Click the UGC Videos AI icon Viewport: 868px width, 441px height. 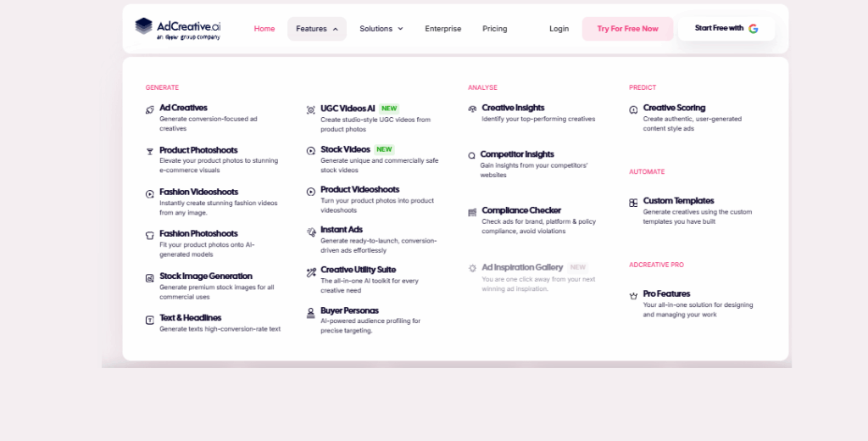(x=310, y=109)
